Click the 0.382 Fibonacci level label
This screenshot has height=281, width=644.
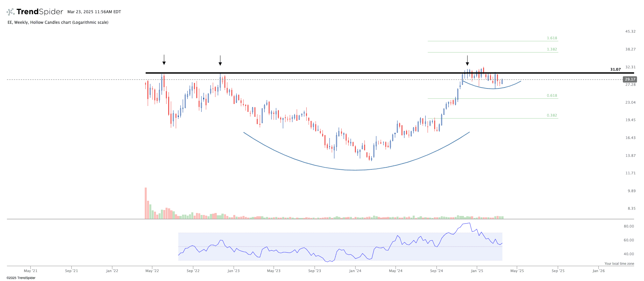[x=552, y=115]
